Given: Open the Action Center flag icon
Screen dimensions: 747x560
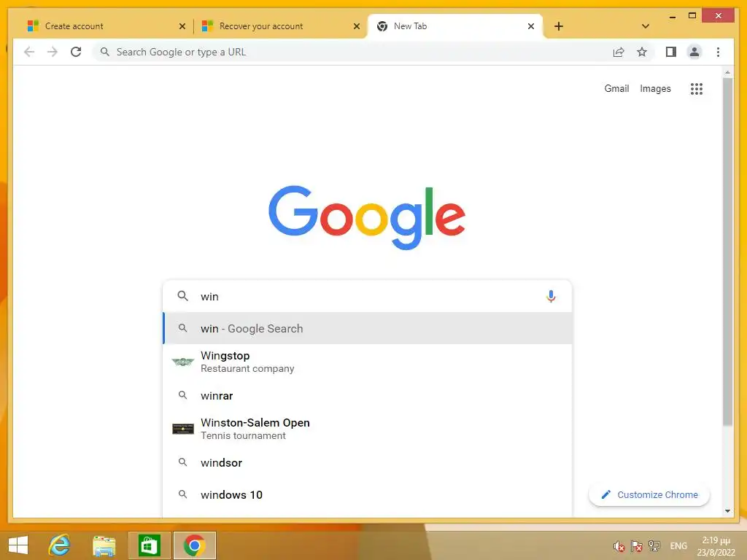Looking at the screenshot, I should click(x=636, y=546).
